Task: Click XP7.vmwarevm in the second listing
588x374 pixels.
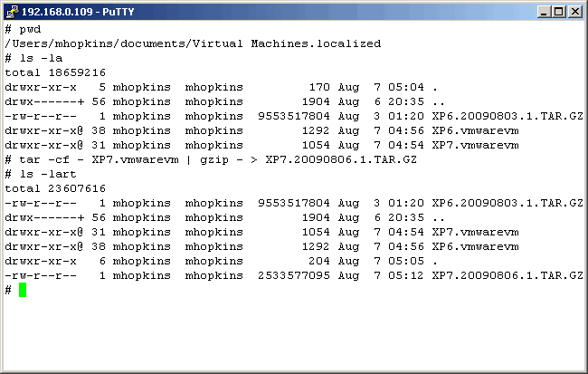Action: pos(475,232)
